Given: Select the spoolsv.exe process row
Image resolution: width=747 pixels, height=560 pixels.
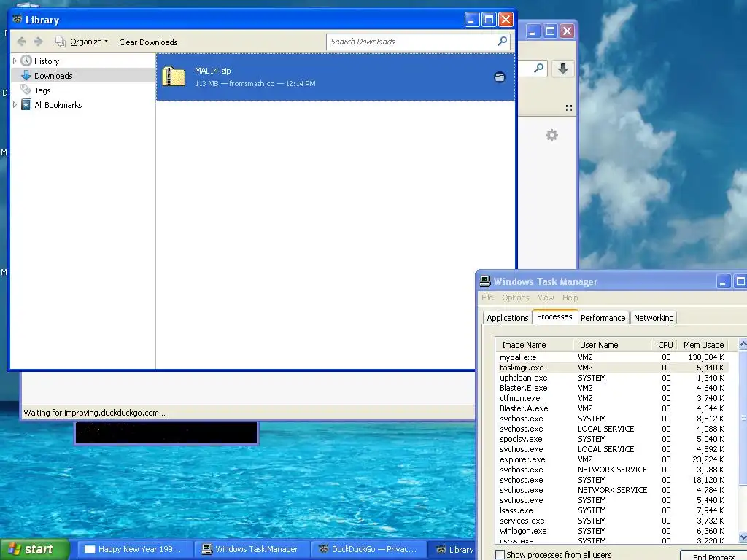Looking at the screenshot, I should pyautogui.click(x=612, y=439).
